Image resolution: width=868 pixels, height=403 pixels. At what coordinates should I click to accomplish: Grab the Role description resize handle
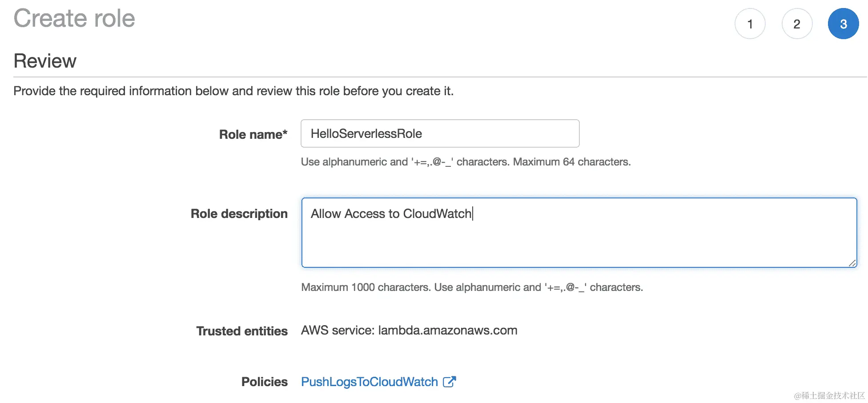coord(852,263)
